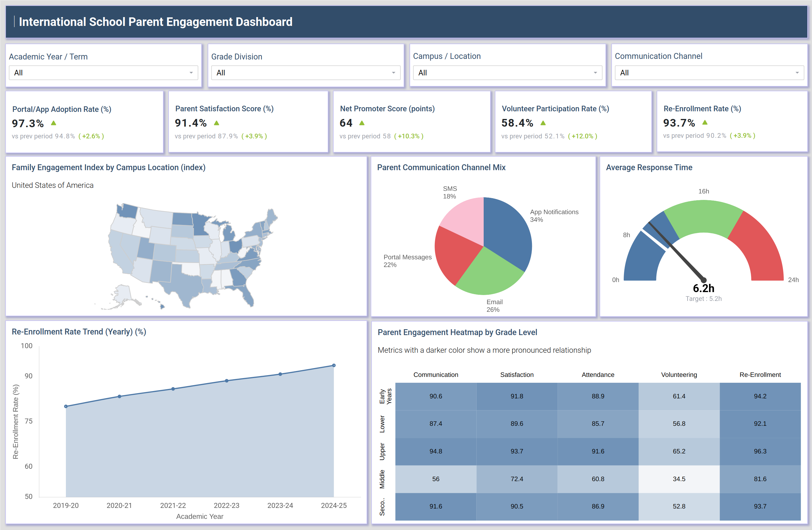Screen dimensions: 812x530
Task: Click the 2022-23 data point on trend line
Action: point(227,381)
